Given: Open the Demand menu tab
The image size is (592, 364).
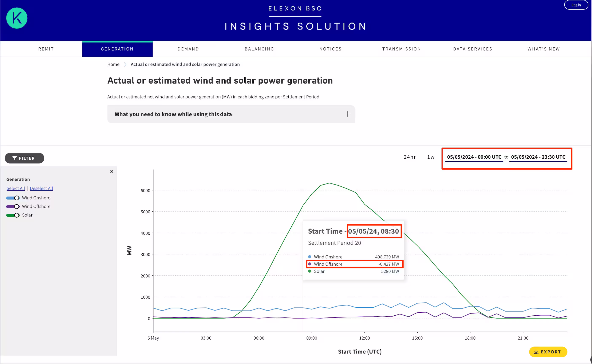Looking at the screenshot, I should (188, 49).
